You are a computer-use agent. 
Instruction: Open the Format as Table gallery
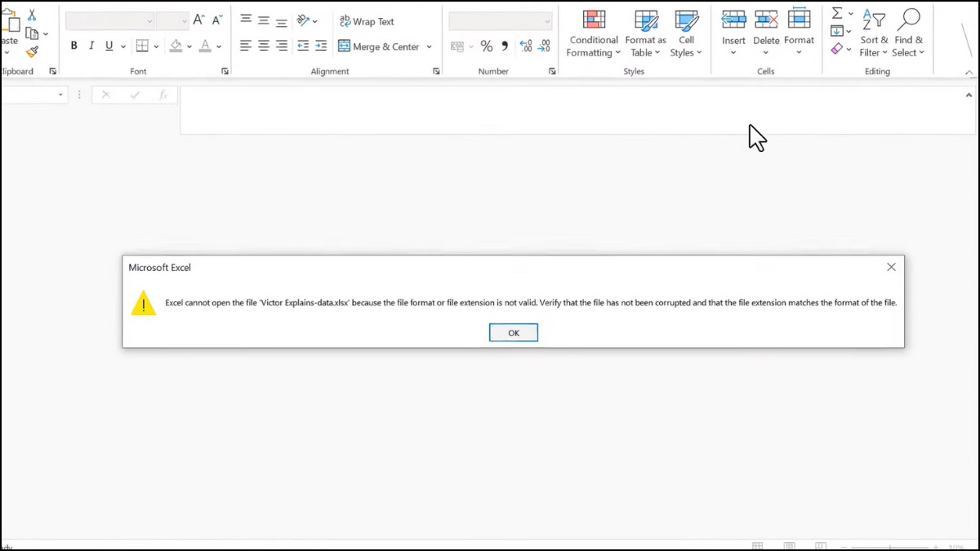pos(646,34)
